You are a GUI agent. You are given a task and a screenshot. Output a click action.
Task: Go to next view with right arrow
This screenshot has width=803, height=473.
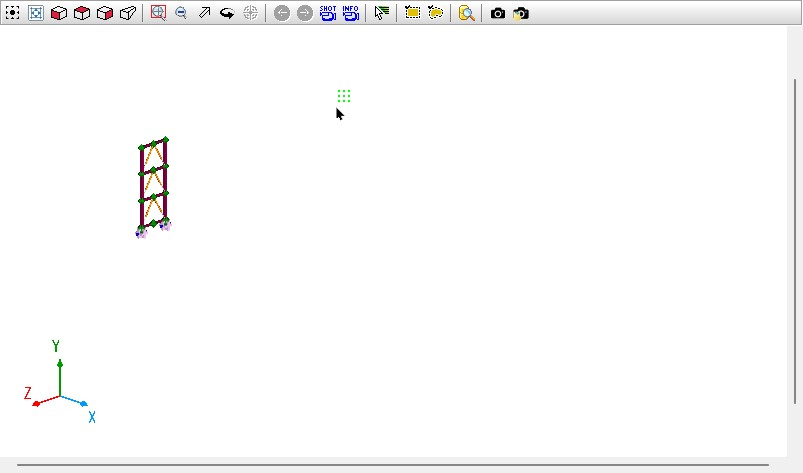pyautogui.click(x=305, y=13)
